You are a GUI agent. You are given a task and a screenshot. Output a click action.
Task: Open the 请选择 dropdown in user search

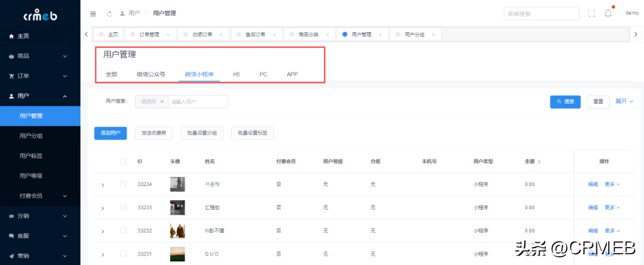[151, 102]
